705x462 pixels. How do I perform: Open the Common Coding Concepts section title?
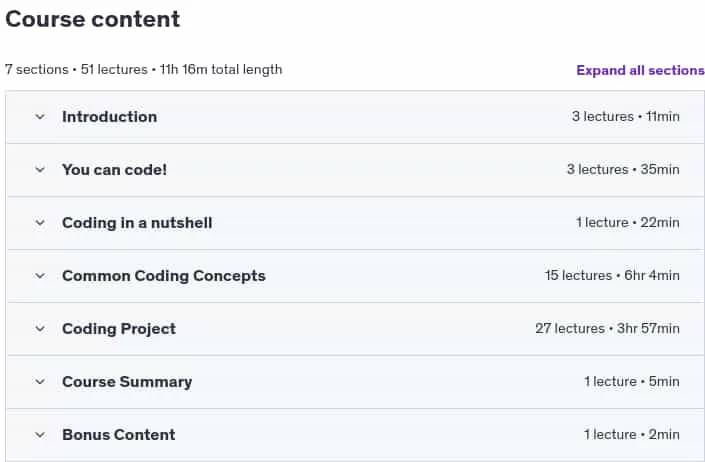(x=164, y=276)
